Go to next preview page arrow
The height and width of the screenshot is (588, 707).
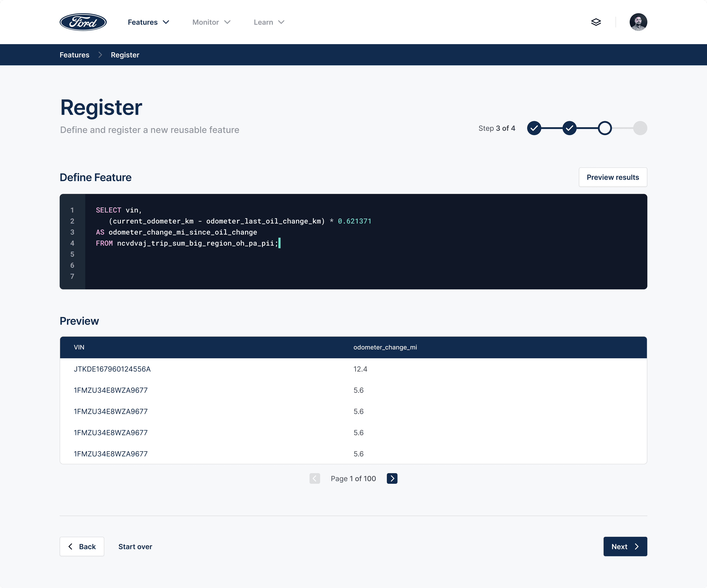(392, 478)
